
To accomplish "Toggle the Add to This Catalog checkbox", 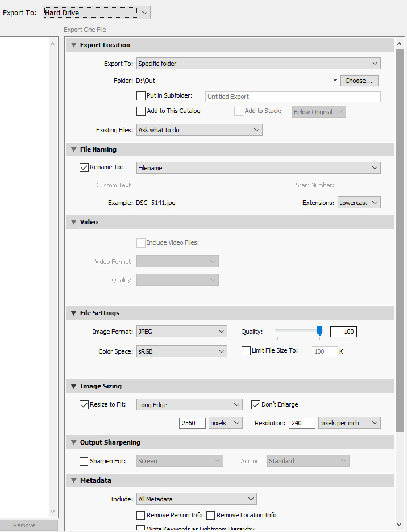I will tap(141, 111).
